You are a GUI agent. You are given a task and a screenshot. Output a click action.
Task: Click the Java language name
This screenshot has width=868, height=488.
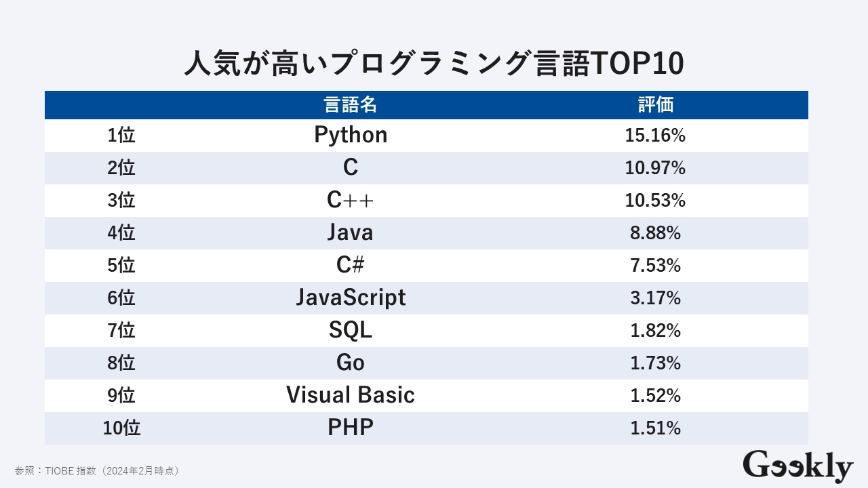point(350,232)
